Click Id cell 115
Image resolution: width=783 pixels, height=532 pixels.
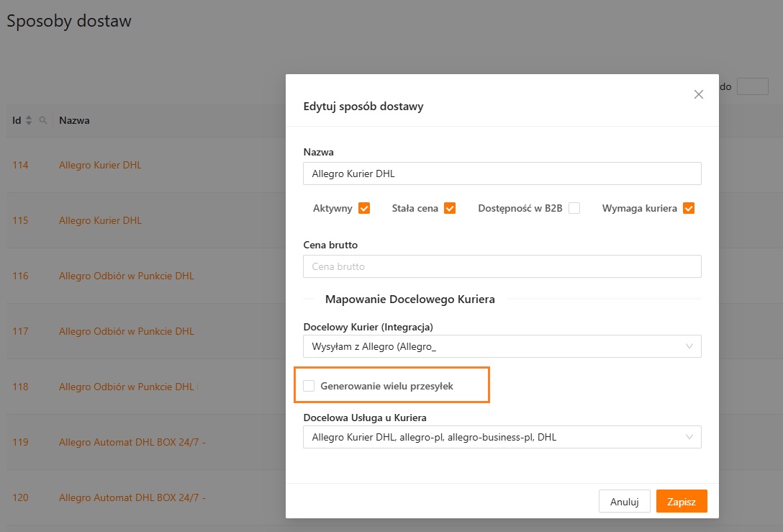click(x=20, y=220)
